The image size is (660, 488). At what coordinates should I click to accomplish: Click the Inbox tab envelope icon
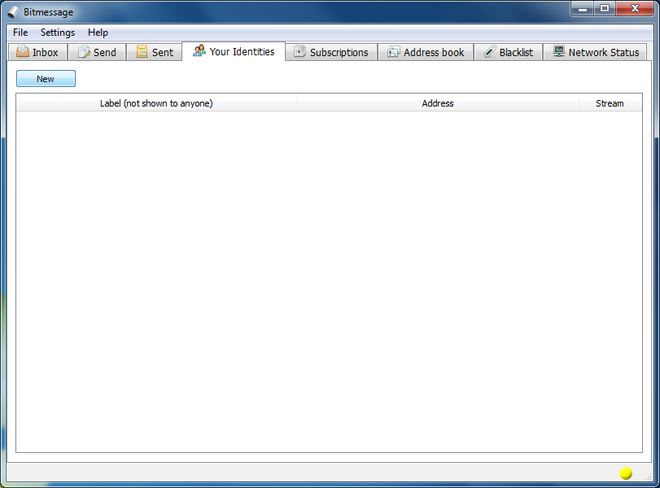pyautogui.click(x=22, y=52)
